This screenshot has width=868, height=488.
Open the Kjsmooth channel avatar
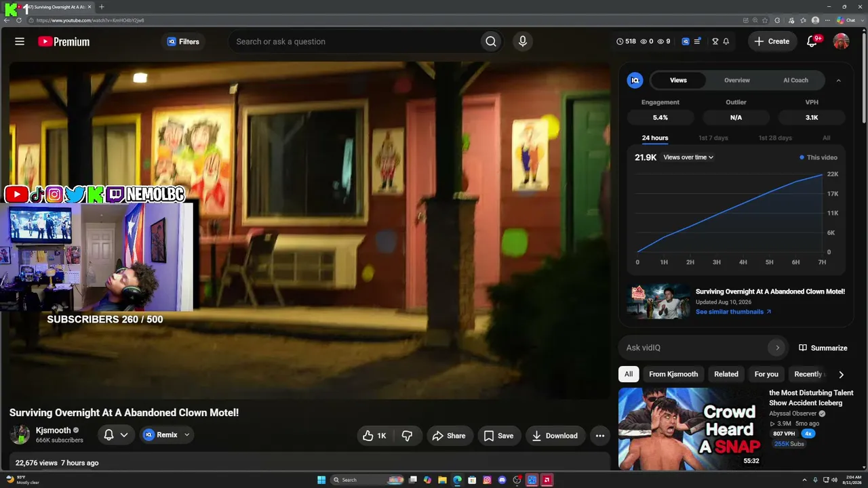coord(20,435)
